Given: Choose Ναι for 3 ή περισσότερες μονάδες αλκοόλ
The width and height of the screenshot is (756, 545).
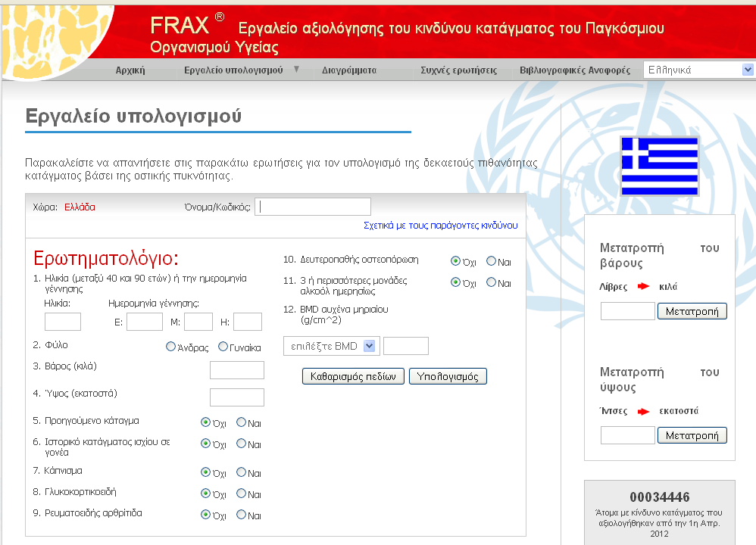Looking at the screenshot, I should (491, 282).
